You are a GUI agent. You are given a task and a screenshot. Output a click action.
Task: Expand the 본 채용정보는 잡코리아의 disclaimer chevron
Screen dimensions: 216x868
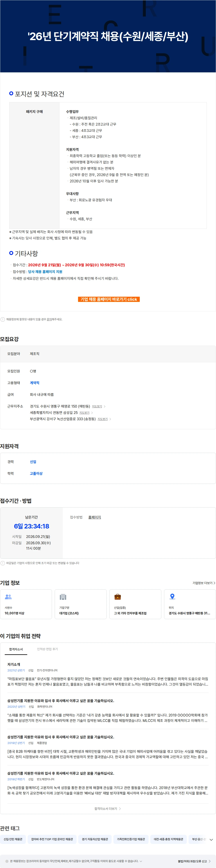click(x=141, y=861)
